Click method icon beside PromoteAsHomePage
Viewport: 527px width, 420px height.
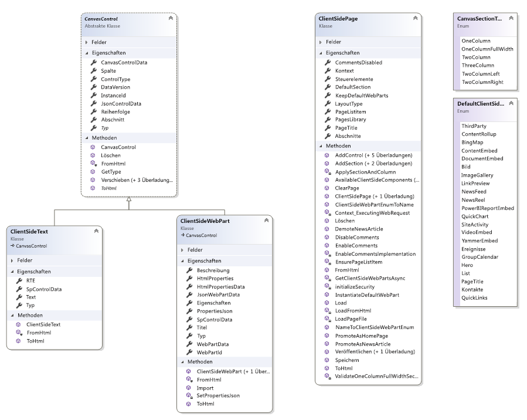(x=327, y=335)
